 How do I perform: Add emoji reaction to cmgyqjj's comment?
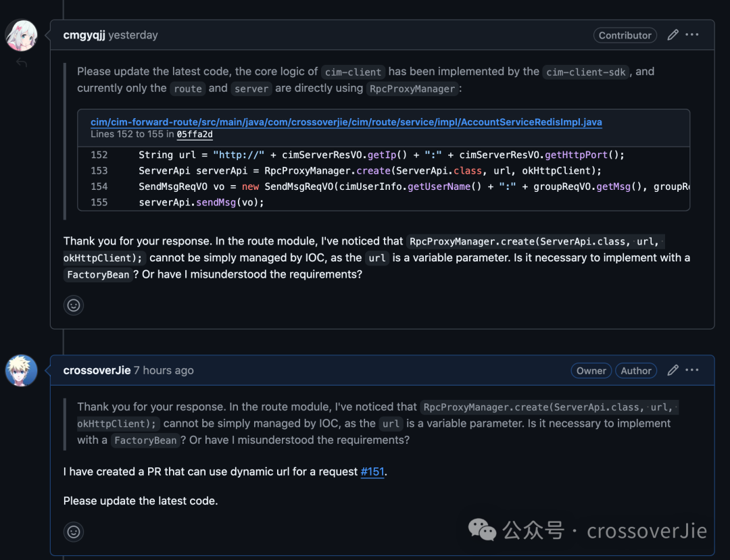[x=74, y=305]
